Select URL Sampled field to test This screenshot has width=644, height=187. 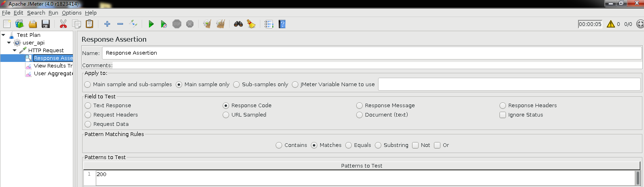(244, 115)
